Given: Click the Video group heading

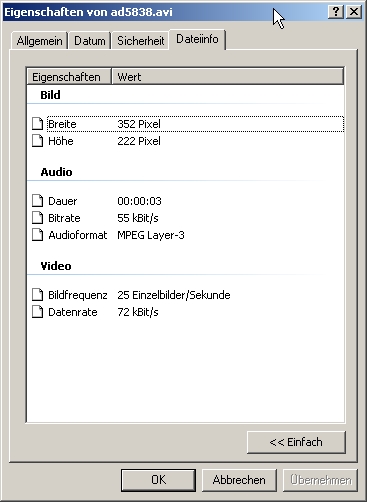Looking at the screenshot, I should point(56,266).
